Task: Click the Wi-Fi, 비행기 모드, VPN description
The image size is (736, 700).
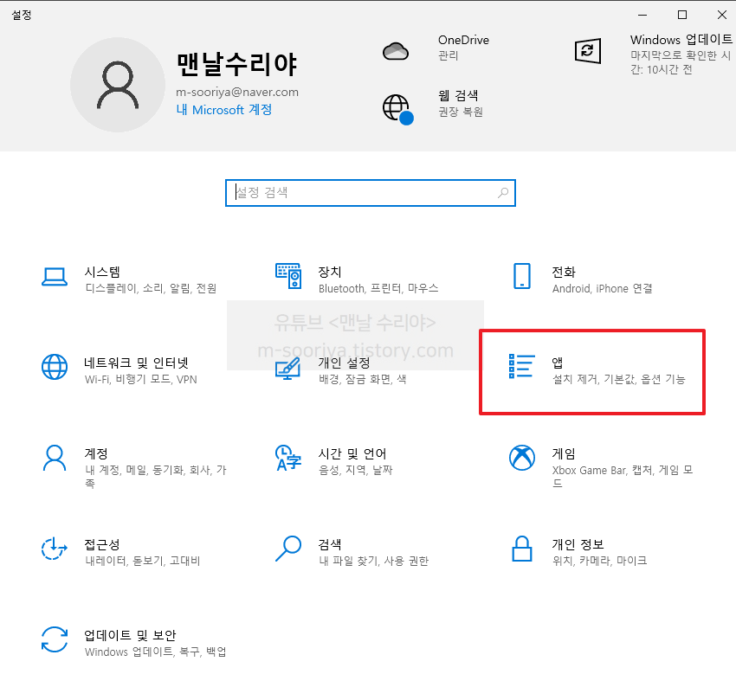Action: pyautogui.click(x=141, y=379)
